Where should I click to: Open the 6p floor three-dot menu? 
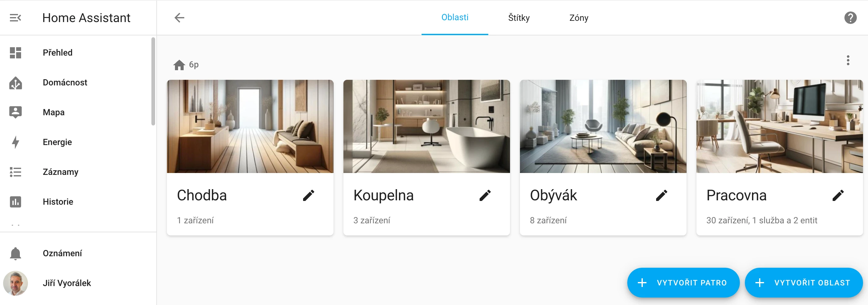pyautogui.click(x=848, y=60)
